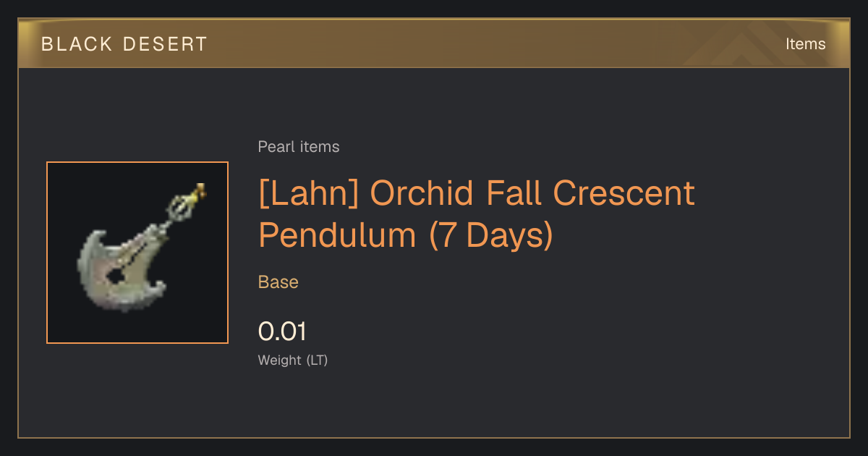
Task: Click the Weight (LT) label
Action: [x=293, y=360]
